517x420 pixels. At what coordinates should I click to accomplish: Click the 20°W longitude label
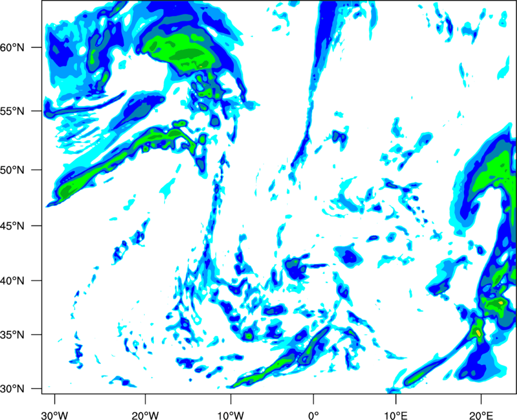tap(145, 415)
